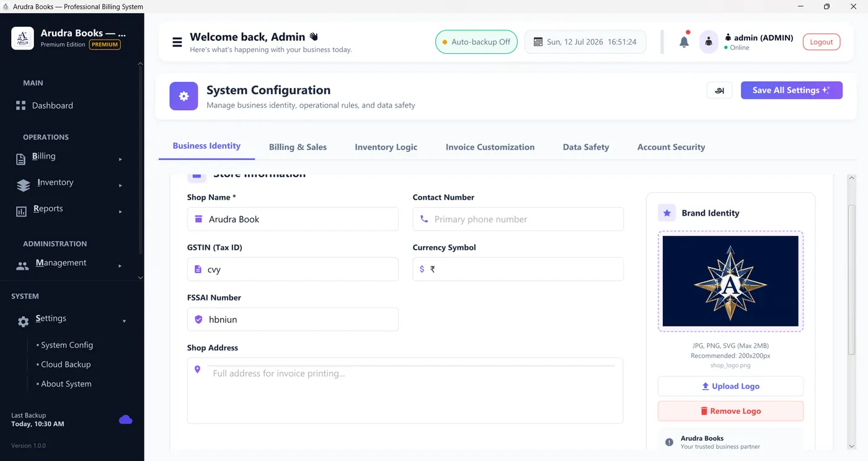
Task: Click the Inventory layers icon
Action: (x=23, y=185)
